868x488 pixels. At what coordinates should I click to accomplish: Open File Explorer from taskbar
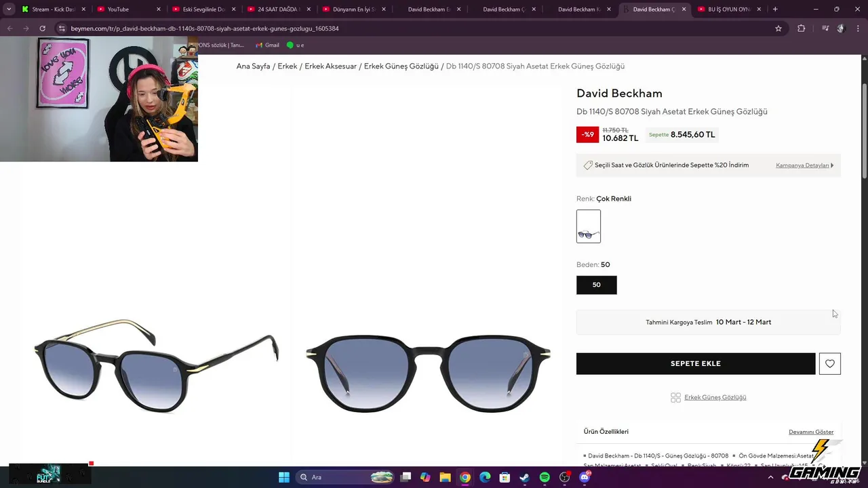(x=445, y=477)
